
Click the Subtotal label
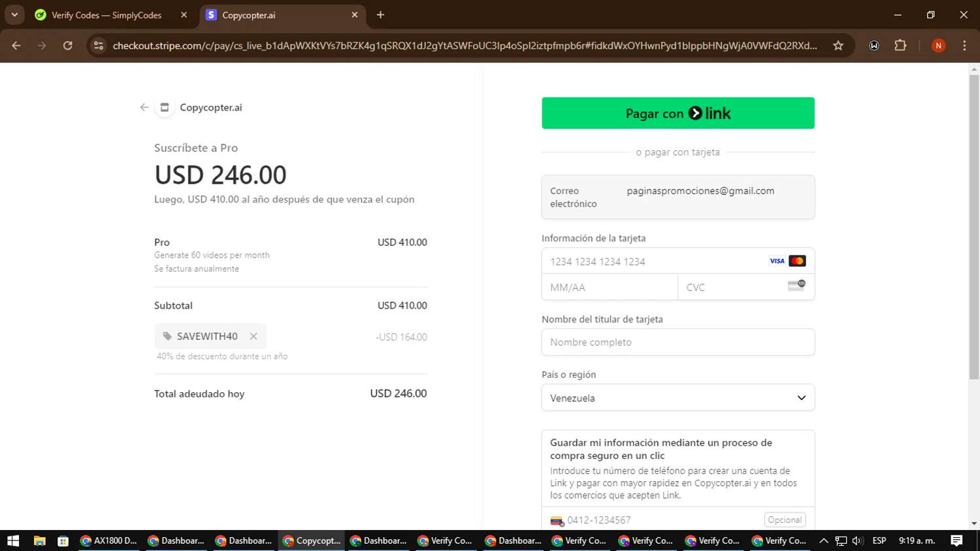173,305
